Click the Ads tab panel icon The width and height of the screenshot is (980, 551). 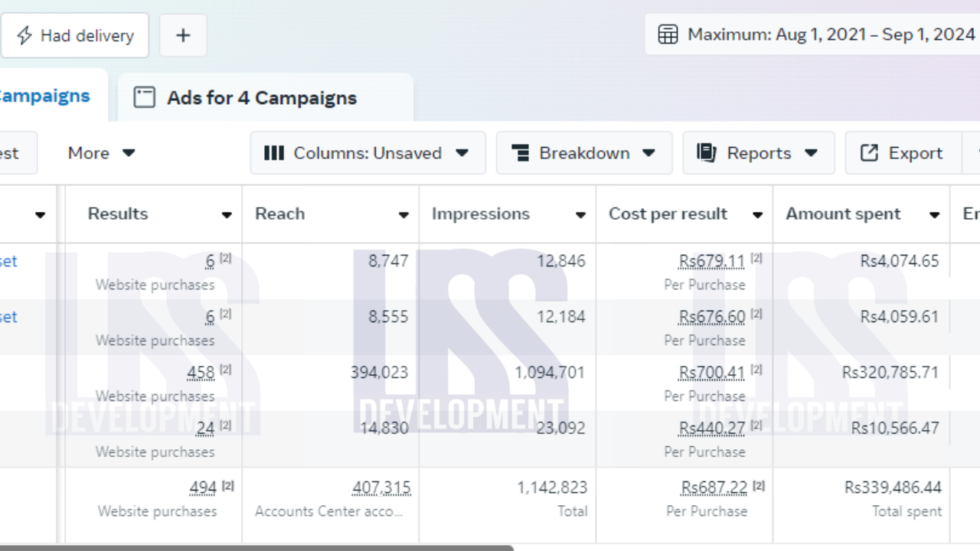tap(145, 97)
